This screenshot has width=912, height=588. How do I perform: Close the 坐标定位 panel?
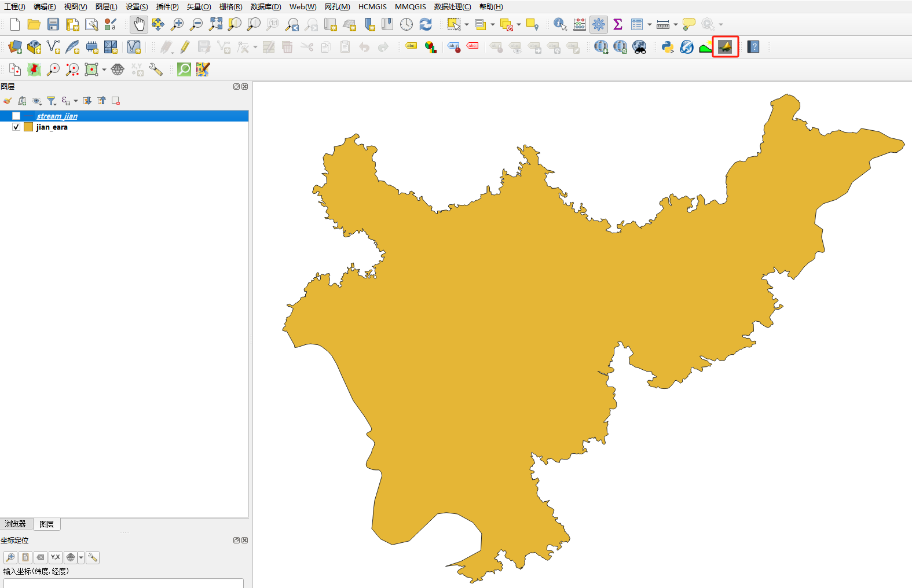244,540
